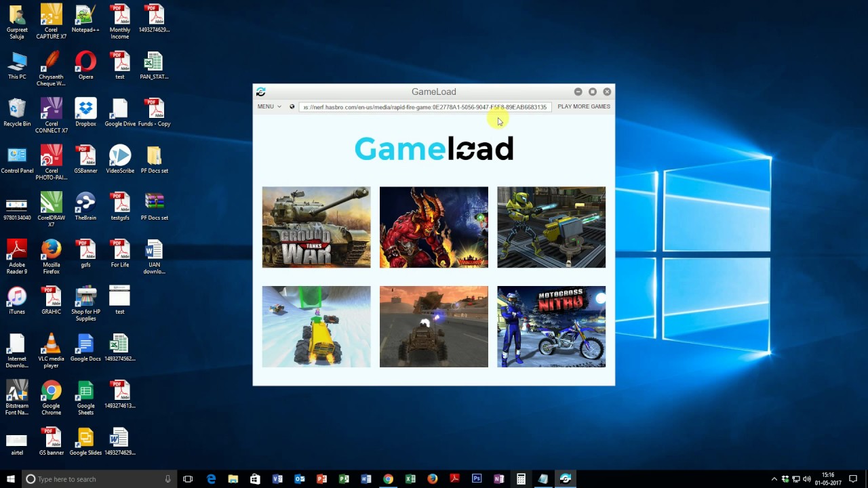
Task: Open This PC desktop icon
Action: (17, 65)
